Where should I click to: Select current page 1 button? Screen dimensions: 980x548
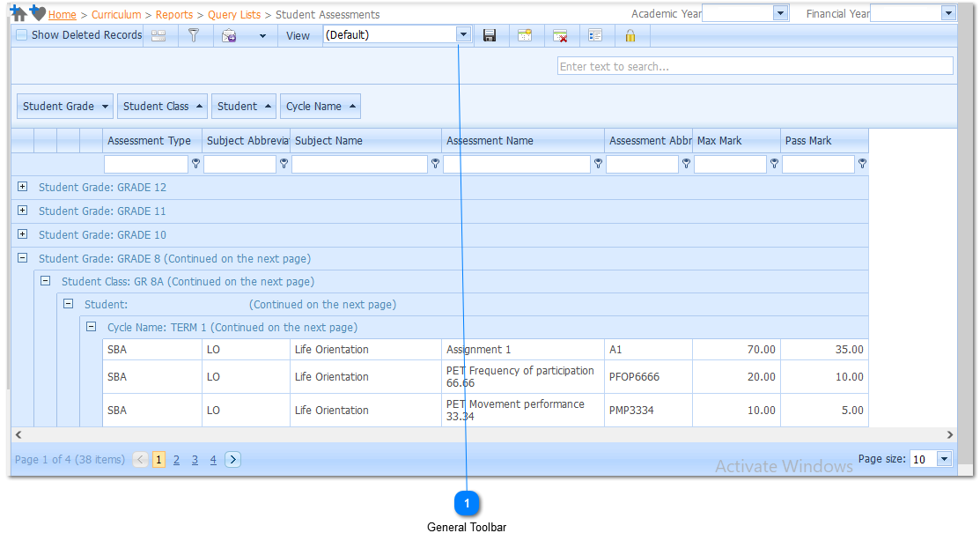(x=158, y=460)
